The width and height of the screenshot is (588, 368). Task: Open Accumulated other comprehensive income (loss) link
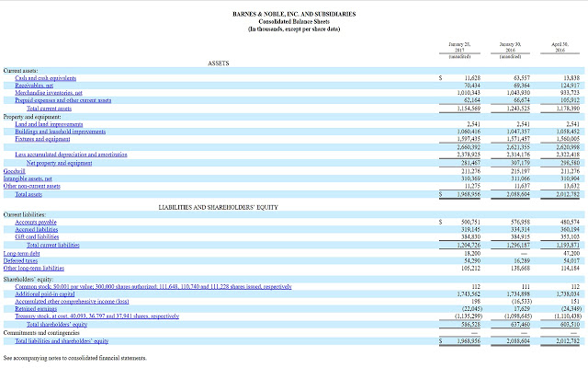click(x=72, y=302)
